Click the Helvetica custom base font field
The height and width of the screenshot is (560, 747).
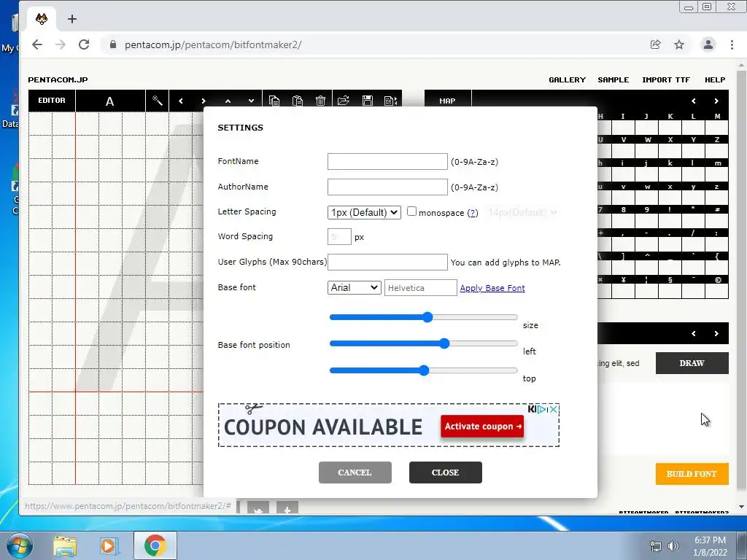(x=421, y=287)
